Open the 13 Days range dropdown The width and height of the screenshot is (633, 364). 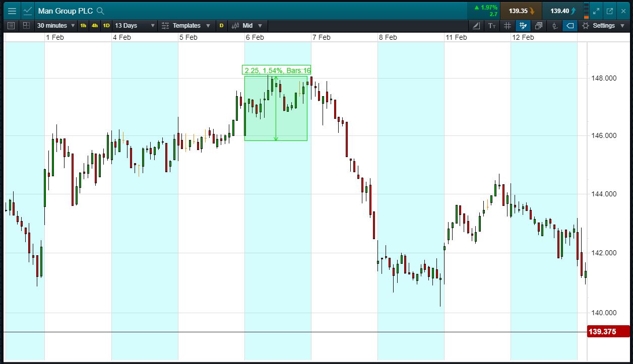coord(135,26)
